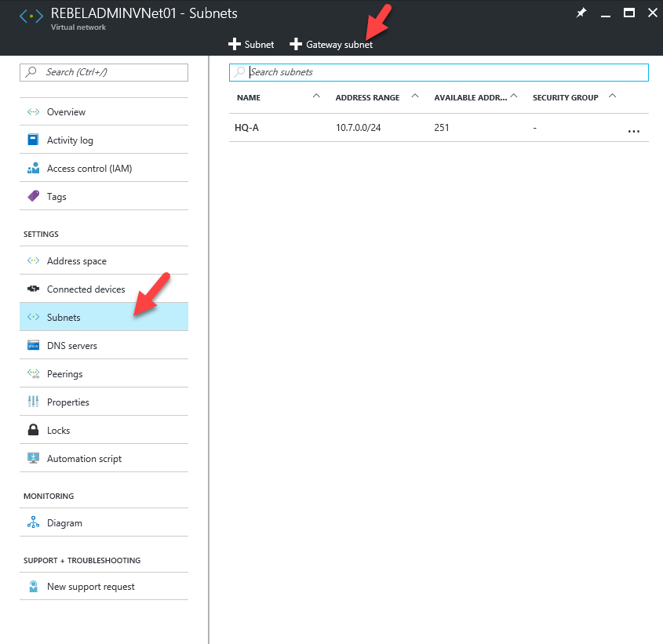Click the Connected devices plug icon
This screenshot has height=644, width=663.
34,289
